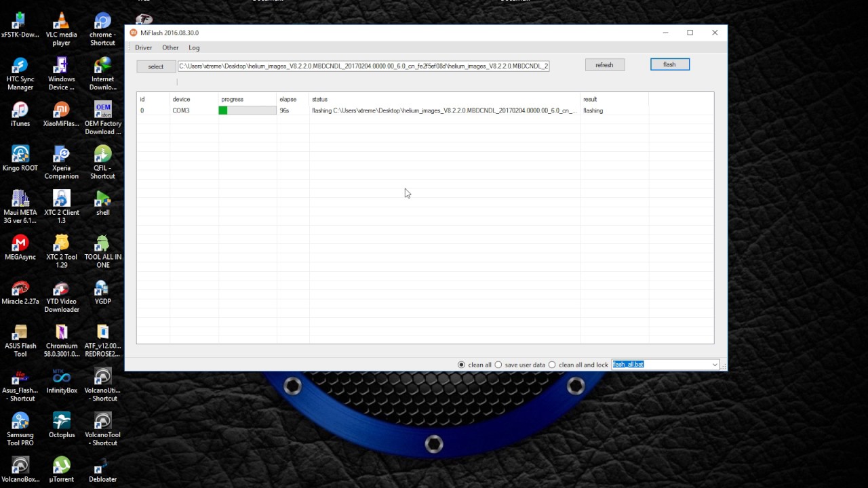Launch MEGAsync desktop icon
The height and width of the screenshot is (488, 868).
pyautogui.click(x=20, y=247)
